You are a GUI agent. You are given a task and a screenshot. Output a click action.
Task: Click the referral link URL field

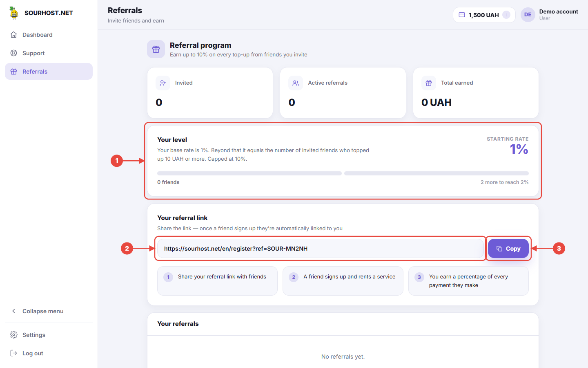[321, 249]
